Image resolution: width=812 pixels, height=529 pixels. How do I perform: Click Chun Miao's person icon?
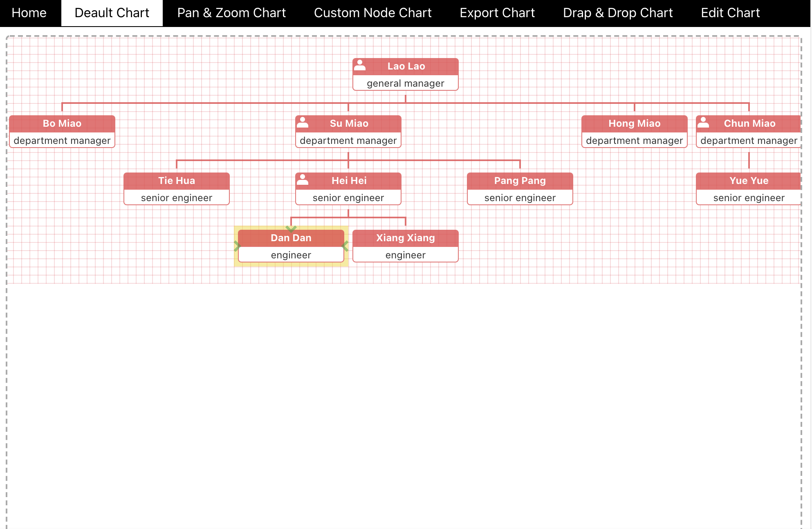[x=703, y=122]
